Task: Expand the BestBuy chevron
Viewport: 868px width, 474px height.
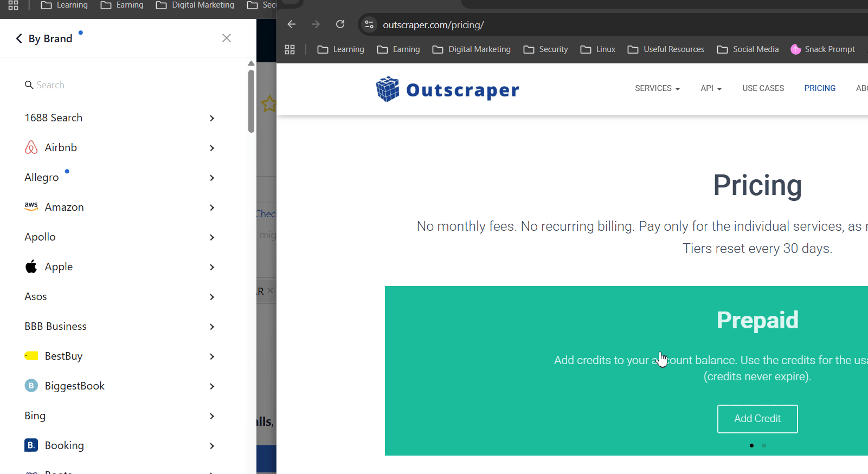Action: 212,356
